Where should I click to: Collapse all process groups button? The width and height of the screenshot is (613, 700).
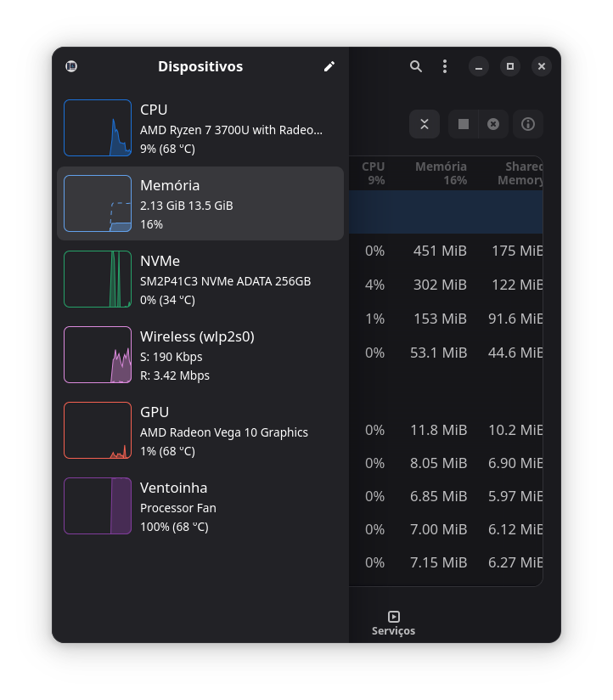tap(425, 124)
